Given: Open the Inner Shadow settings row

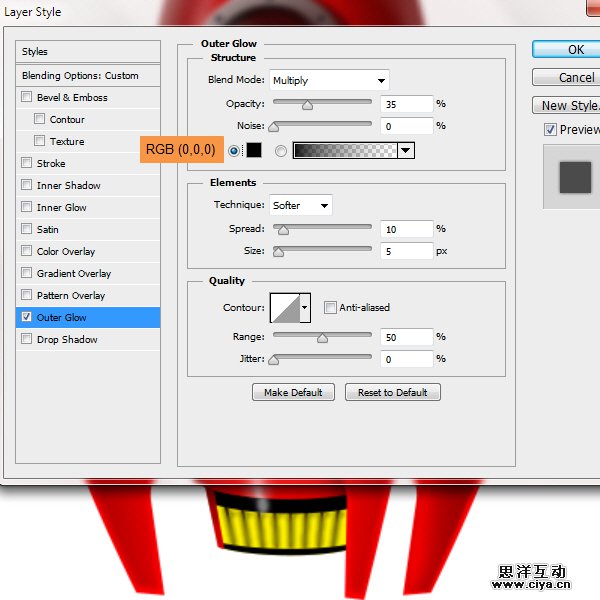Looking at the screenshot, I should (x=88, y=186).
